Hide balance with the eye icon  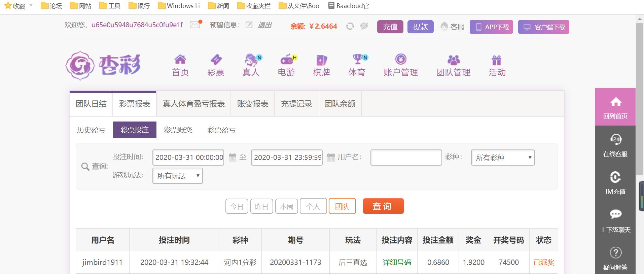point(364,26)
